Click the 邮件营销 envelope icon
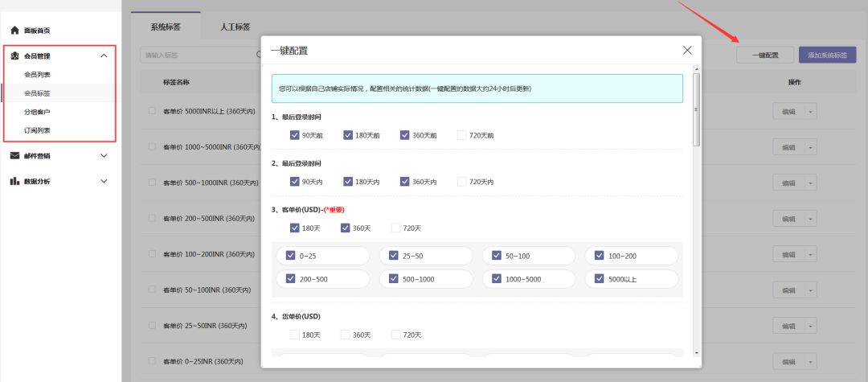 pyautogui.click(x=14, y=155)
